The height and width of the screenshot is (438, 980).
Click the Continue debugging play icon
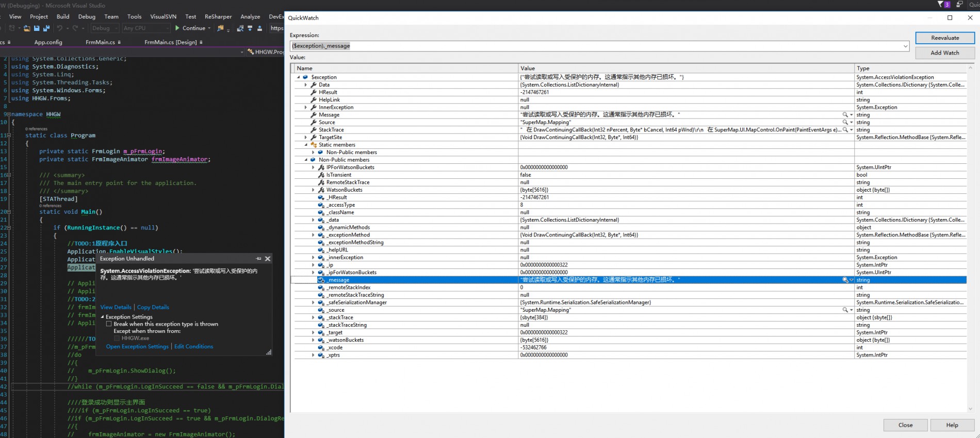(177, 28)
